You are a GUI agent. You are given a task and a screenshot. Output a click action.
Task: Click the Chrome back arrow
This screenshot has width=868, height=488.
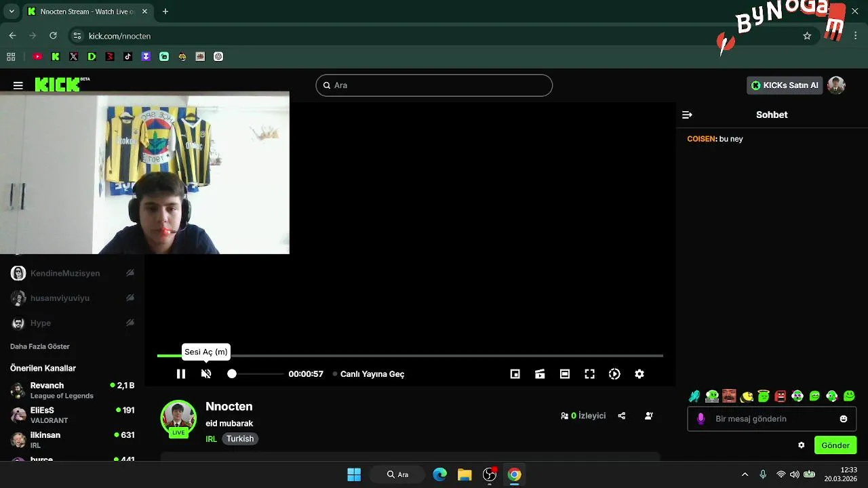pos(12,36)
